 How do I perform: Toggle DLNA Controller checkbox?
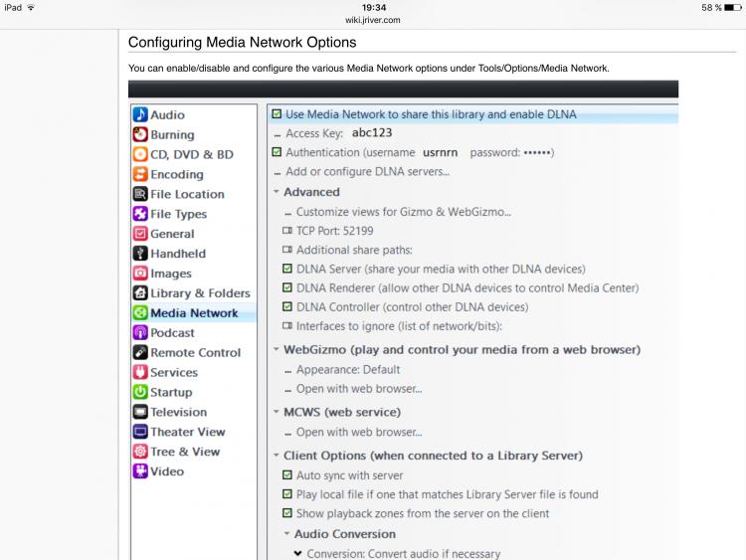coord(286,307)
